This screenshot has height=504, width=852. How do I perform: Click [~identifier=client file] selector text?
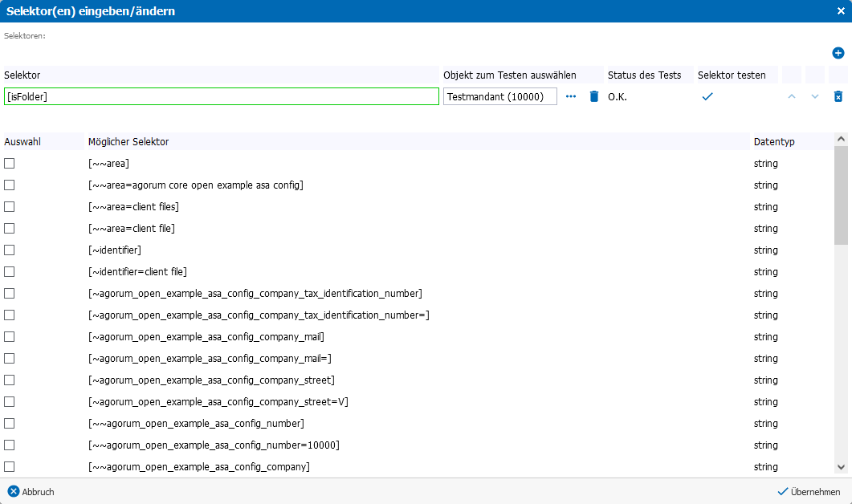point(137,271)
